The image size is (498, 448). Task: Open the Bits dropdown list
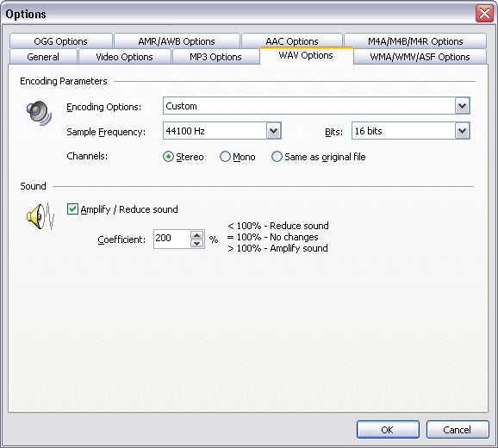(x=462, y=131)
